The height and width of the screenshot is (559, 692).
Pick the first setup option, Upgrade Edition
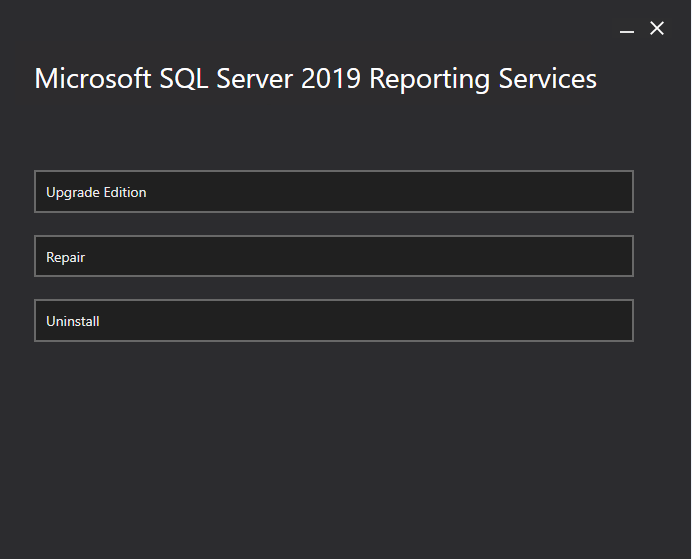[x=333, y=192]
